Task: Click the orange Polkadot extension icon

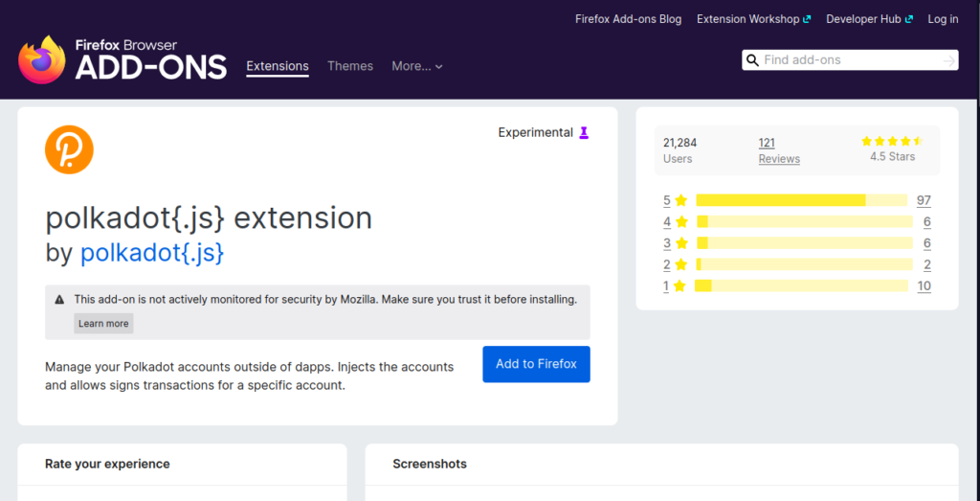Action: pyautogui.click(x=69, y=150)
